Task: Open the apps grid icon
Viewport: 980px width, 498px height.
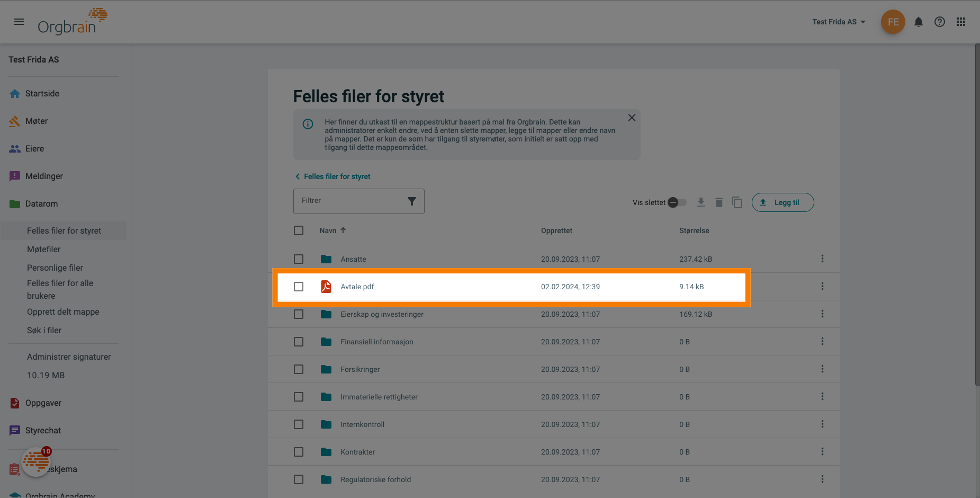Action: (x=961, y=22)
